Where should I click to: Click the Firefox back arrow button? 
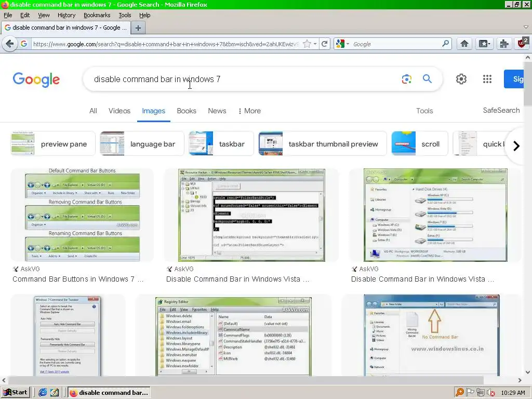(10, 44)
